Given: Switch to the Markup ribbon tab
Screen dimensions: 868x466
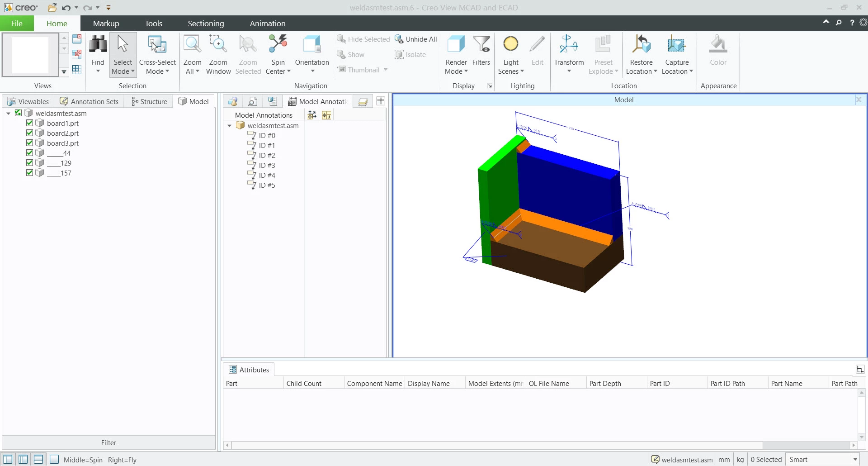Looking at the screenshot, I should tap(106, 24).
